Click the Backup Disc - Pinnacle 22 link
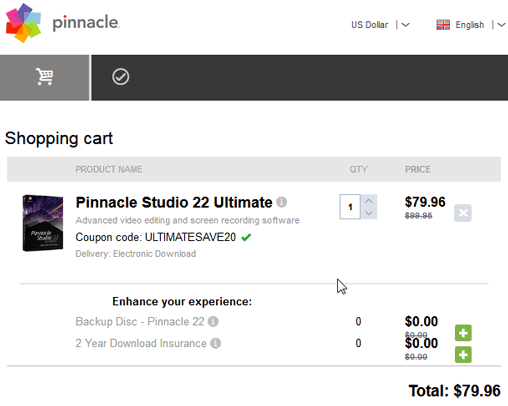 (140, 322)
